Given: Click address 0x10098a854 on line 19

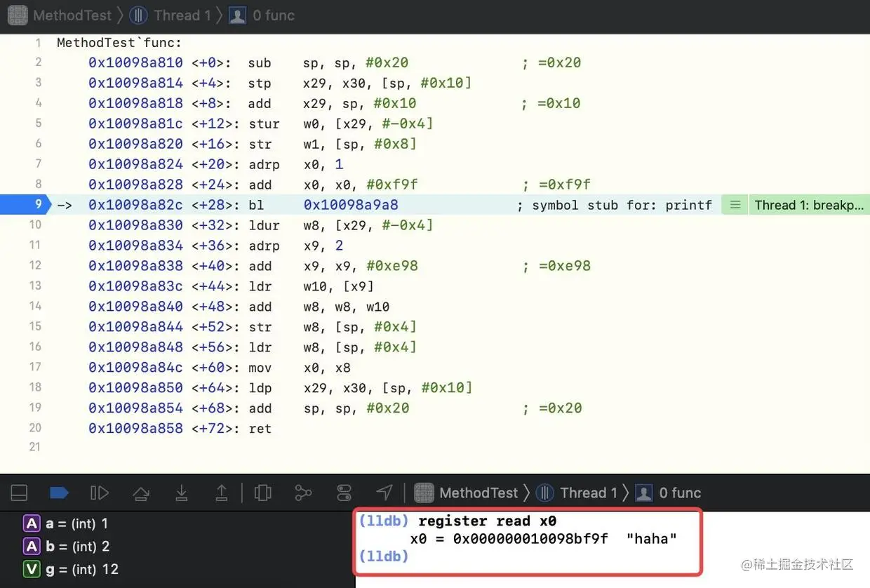Looking at the screenshot, I should coord(135,408).
